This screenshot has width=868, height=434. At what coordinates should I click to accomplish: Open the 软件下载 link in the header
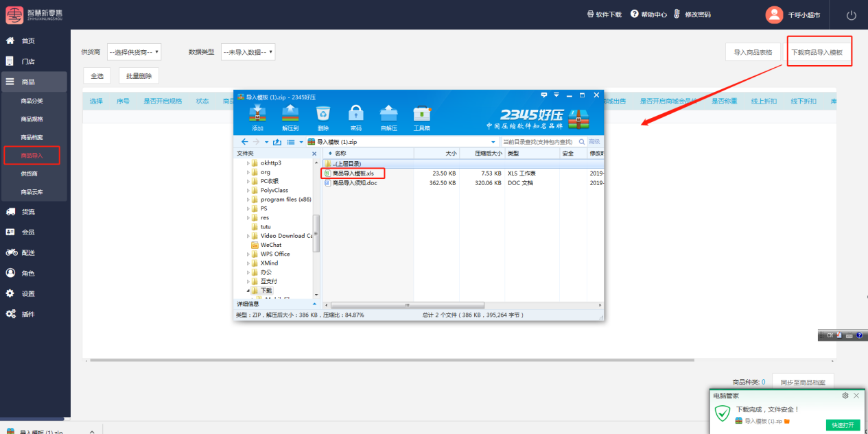click(x=604, y=14)
